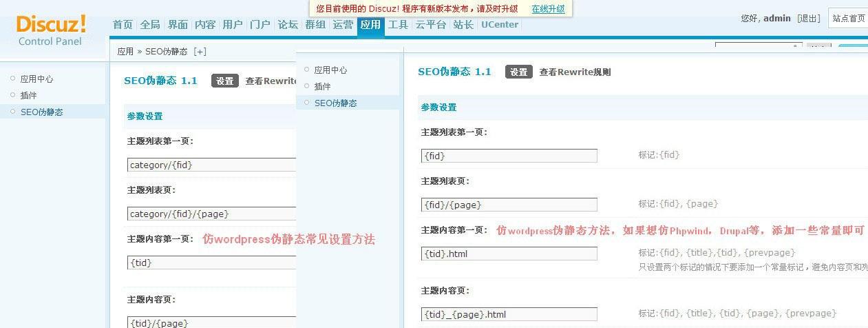The width and height of the screenshot is (868, 328).
Task: Open the 用户 menu tab
Action: pyautogui.click(x=233, y=25)
